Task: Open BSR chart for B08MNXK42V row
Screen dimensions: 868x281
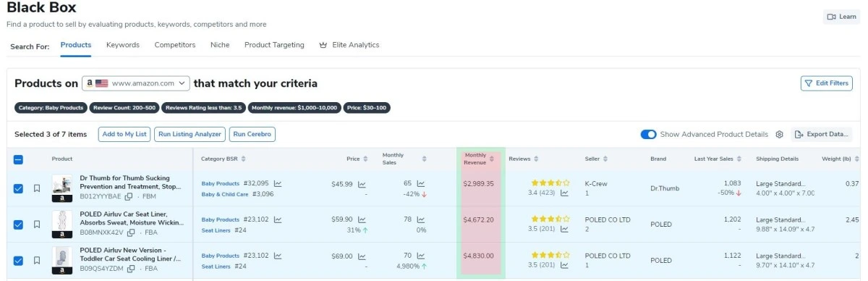Action: coord(278,219)
